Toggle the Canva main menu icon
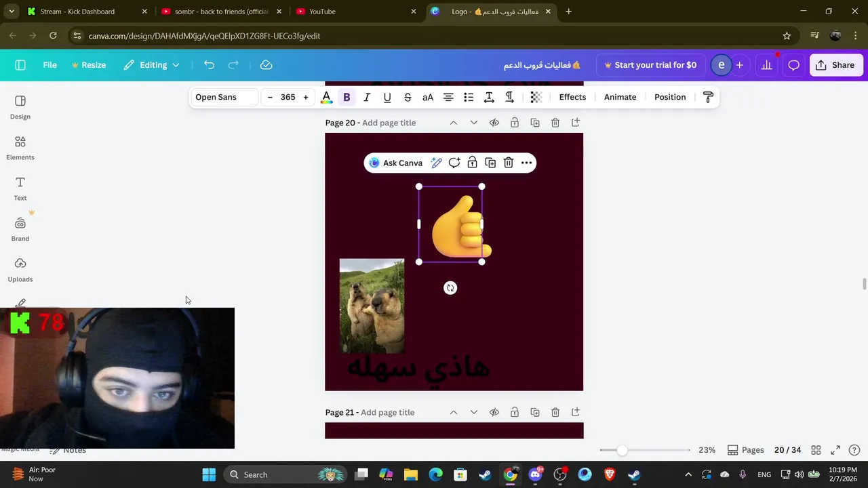The width and height of the screenshot is (868, 488). (20, 65)
